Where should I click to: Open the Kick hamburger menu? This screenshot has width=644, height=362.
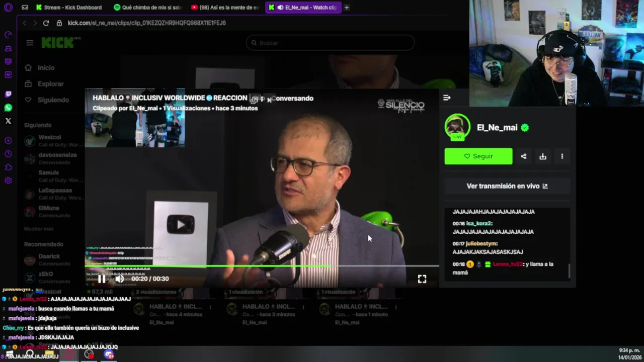click(x=30, y=43)
